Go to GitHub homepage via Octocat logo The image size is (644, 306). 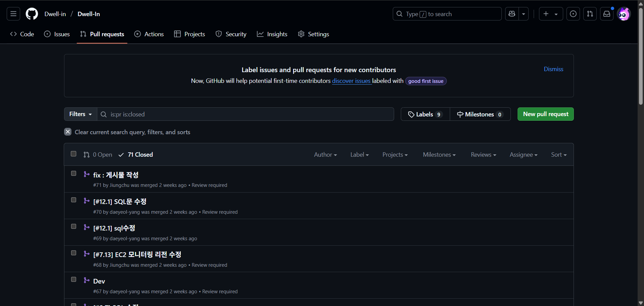(32, 14)
